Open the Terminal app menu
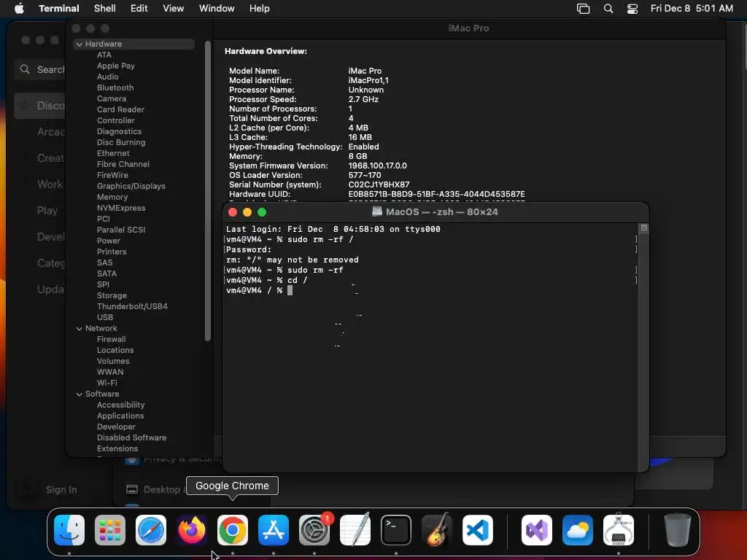Image resolution: width=747 pixels, height=560 pixels. coord(59,9)
